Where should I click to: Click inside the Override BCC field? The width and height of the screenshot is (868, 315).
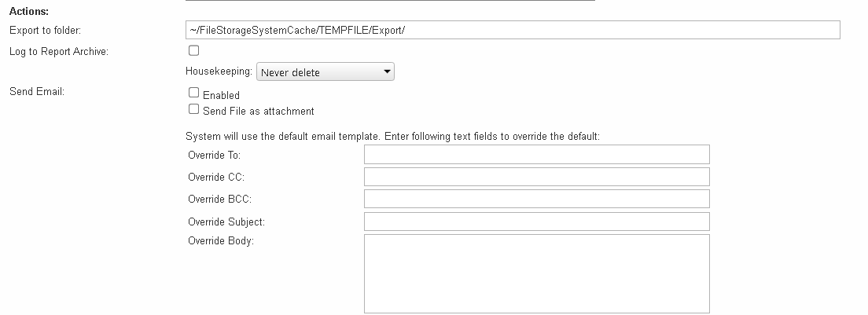coord(537,199)
